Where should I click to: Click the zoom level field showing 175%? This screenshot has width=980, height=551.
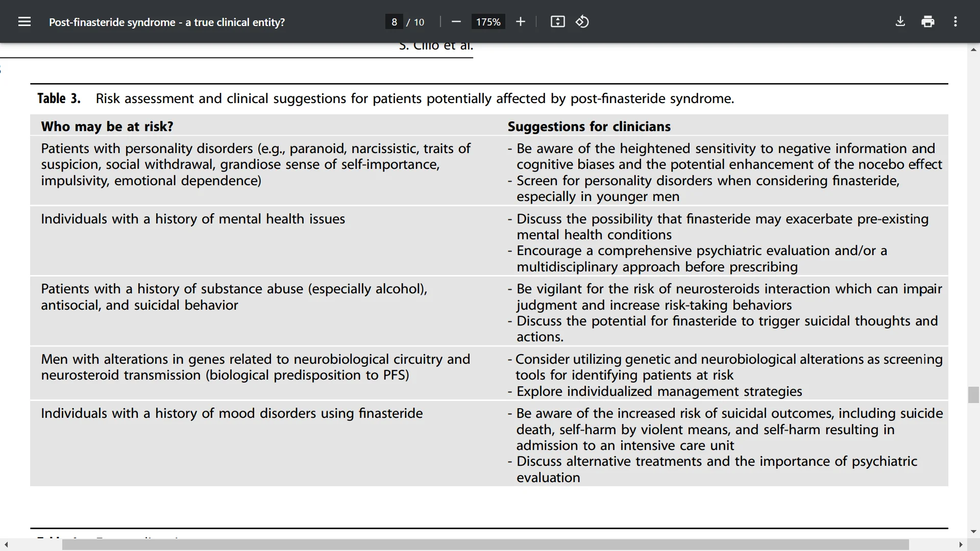(488, 22)
